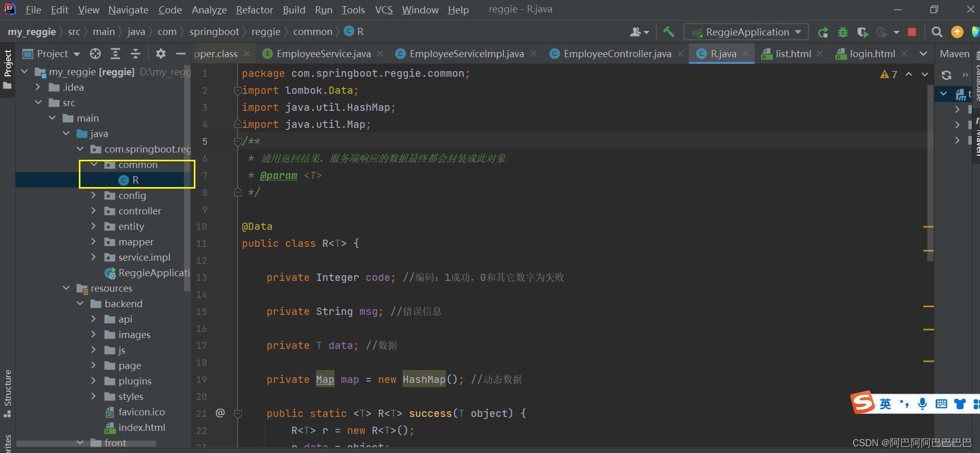Open the Project view mode dropdown
The width and height of the screenshot is (980, 453).
(x=52, y=54)
